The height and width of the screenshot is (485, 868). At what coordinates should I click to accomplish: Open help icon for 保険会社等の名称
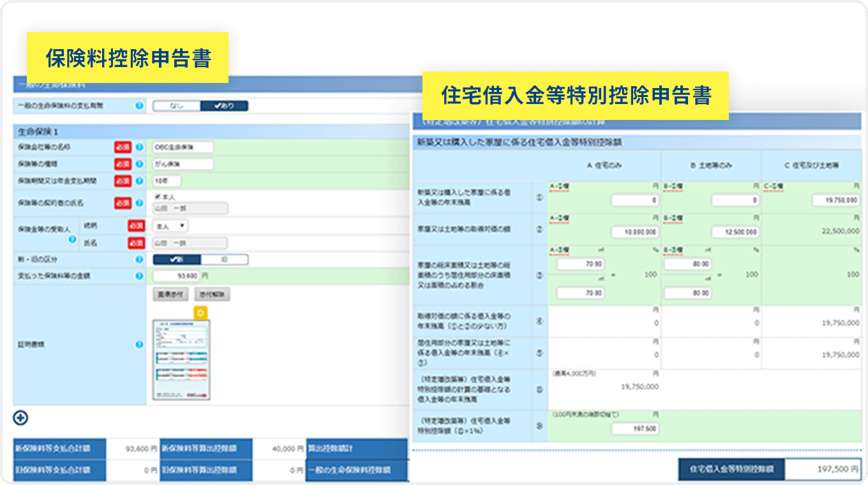tap(139, 147)
